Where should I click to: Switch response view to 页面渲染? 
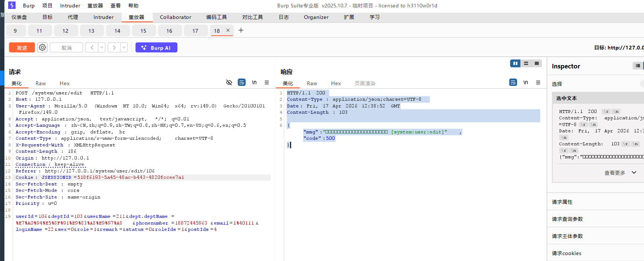pyautogui.click(x=365, y=83)
